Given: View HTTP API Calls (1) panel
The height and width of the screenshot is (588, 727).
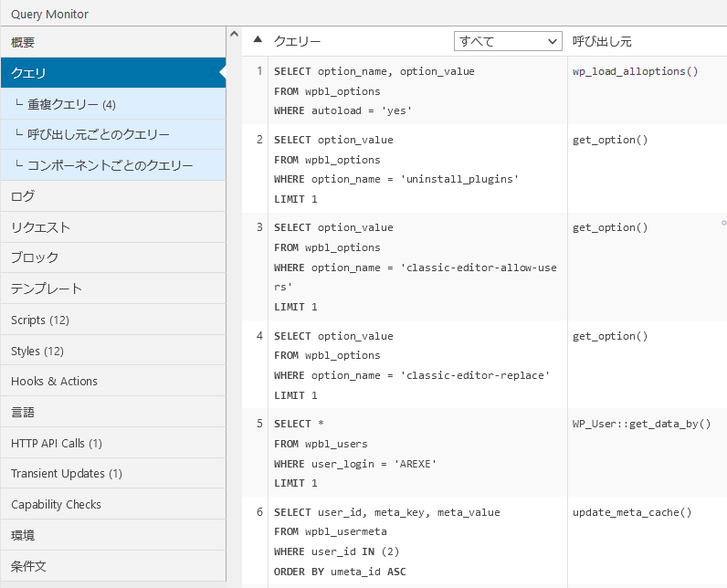Looking at the screenshot, I should tap(57, 443).
